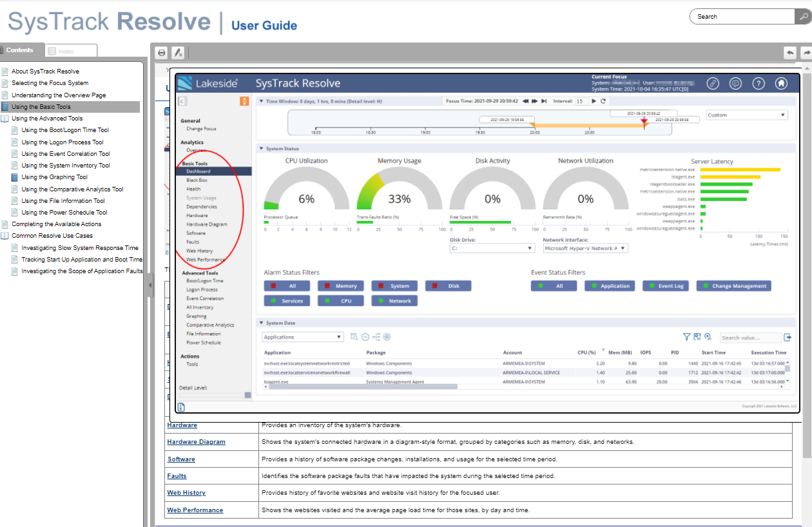The width and height of the screenshot is (812, 527).
Task: Step focus time backward with rewind icon
Action: (526, 101)
